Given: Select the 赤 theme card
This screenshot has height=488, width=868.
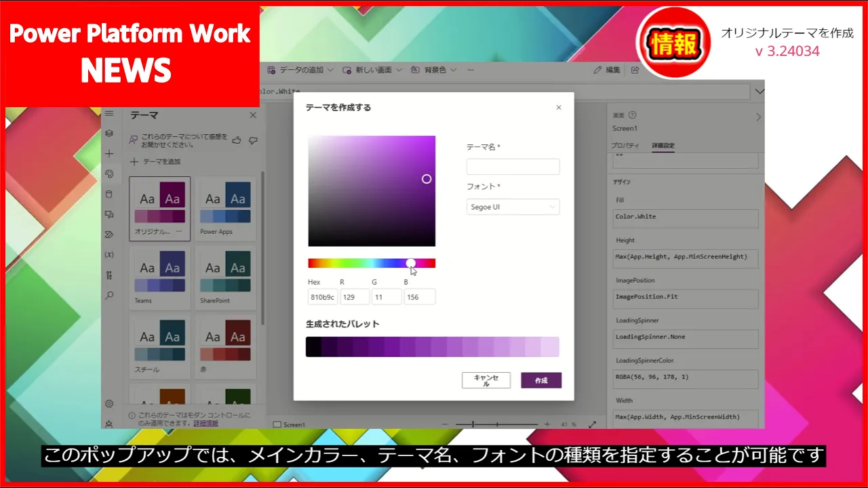Looking at the screenshot, I should (226, 346).
